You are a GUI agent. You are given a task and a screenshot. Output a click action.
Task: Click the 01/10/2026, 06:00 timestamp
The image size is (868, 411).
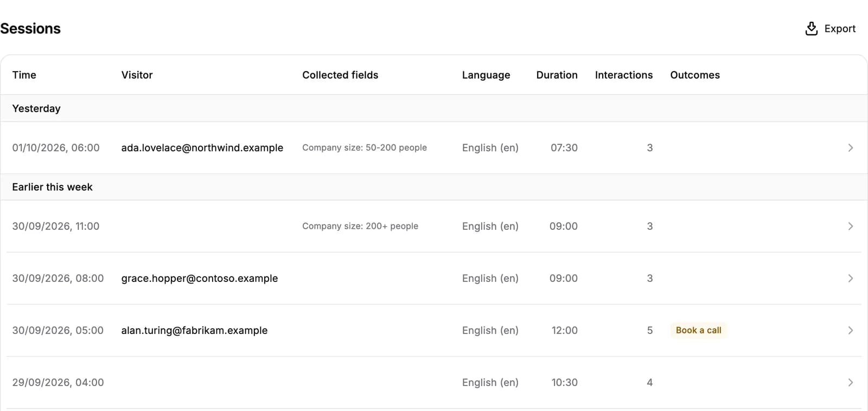56,147
